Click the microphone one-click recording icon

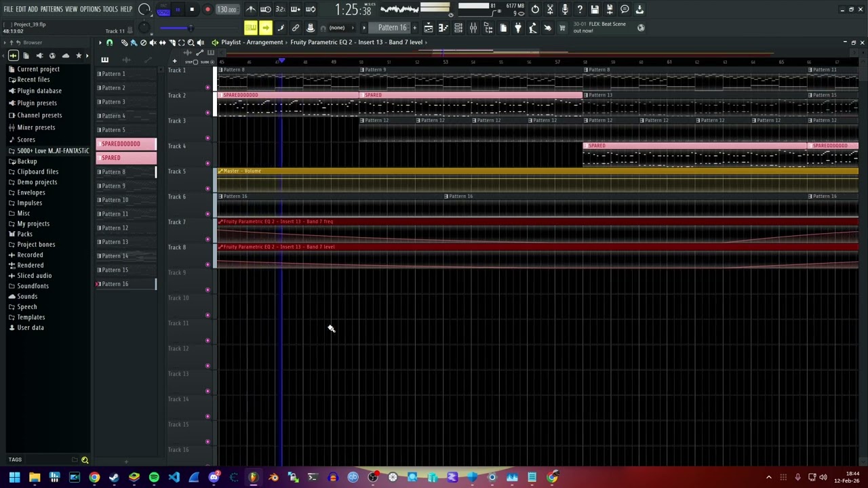click(565, 9)
